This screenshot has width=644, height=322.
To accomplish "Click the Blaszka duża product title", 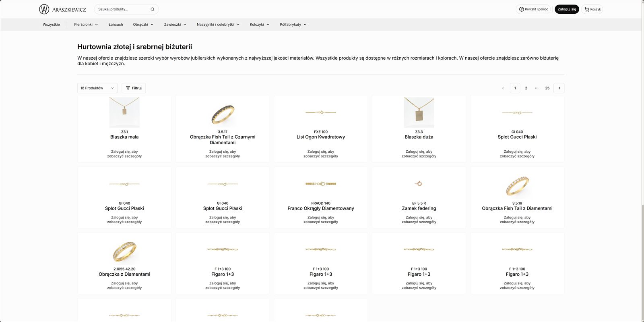I will point(419,137).
